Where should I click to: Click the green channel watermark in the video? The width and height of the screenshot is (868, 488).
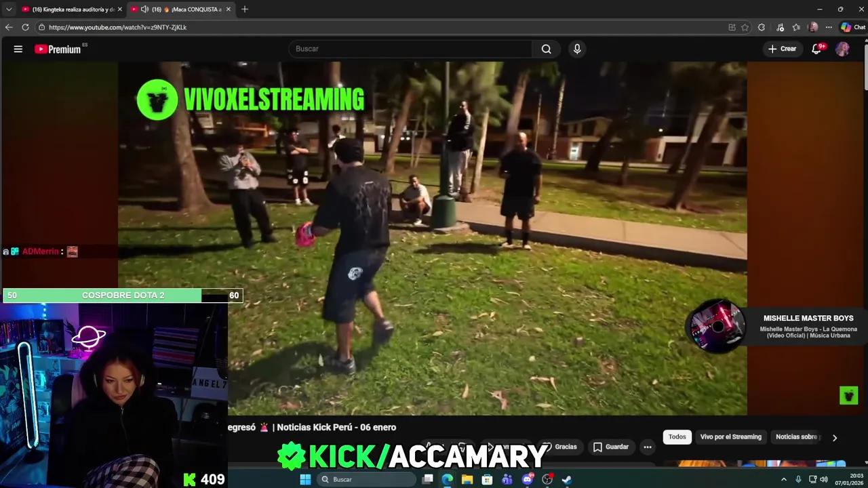848,395
